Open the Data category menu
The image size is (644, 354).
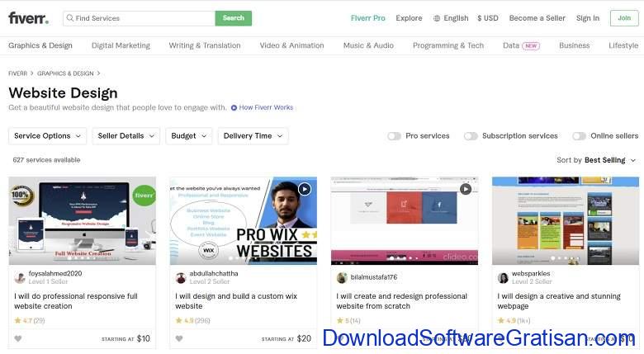511,45
